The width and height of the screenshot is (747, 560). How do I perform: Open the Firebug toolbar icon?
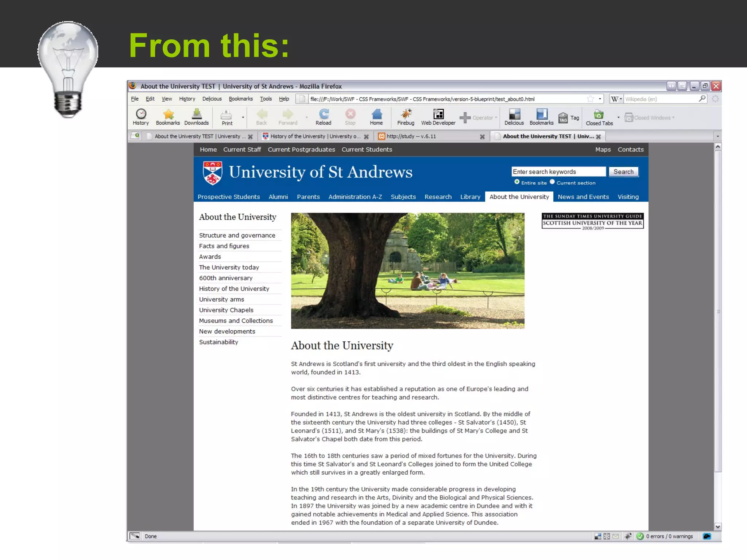pyautogui.click(x=406, y=117)
